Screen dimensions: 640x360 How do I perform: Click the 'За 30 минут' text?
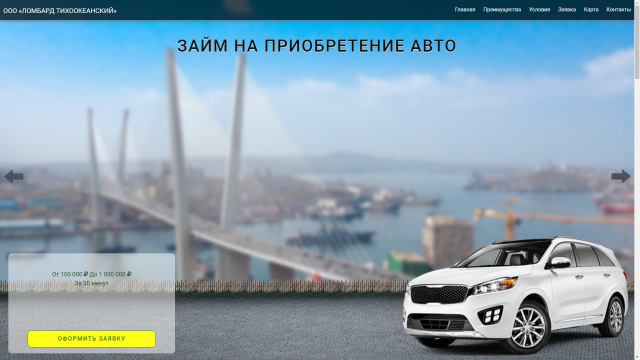tap(91, 283)
